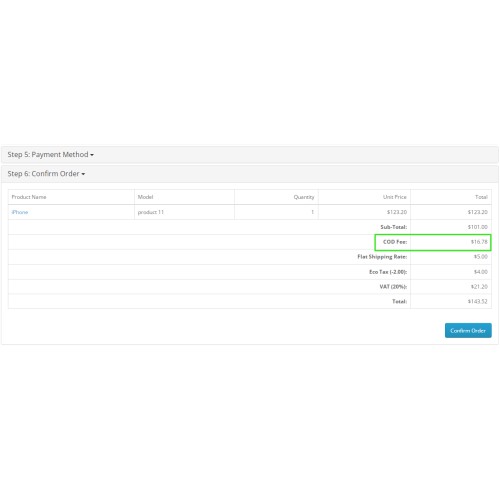Click the Eco Tax (-2.00) label

point(388,272)
